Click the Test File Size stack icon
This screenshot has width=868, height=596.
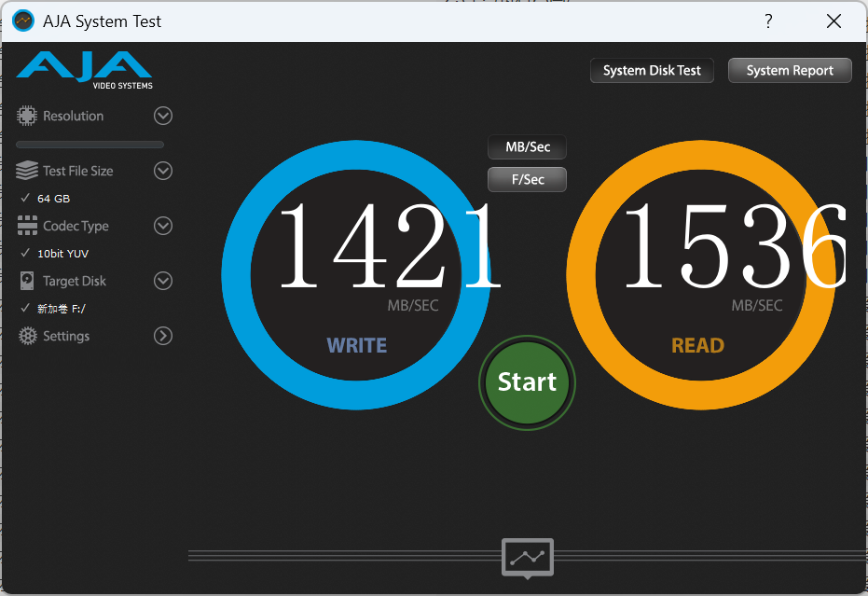coord(26,171)
